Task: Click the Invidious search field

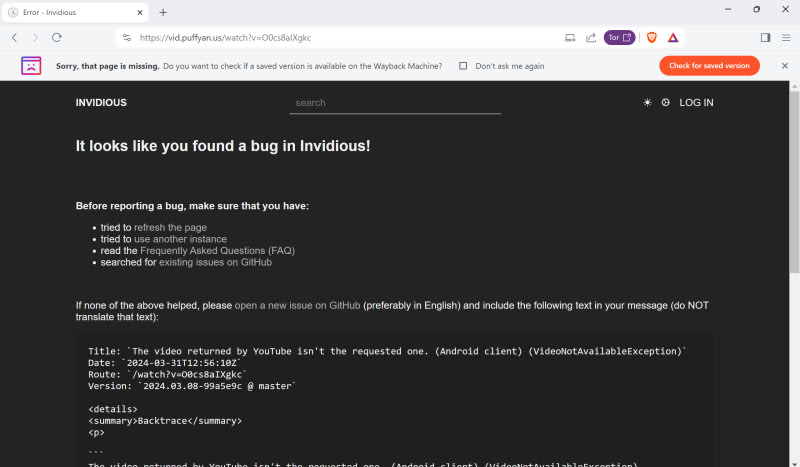Action: (394, 103)
